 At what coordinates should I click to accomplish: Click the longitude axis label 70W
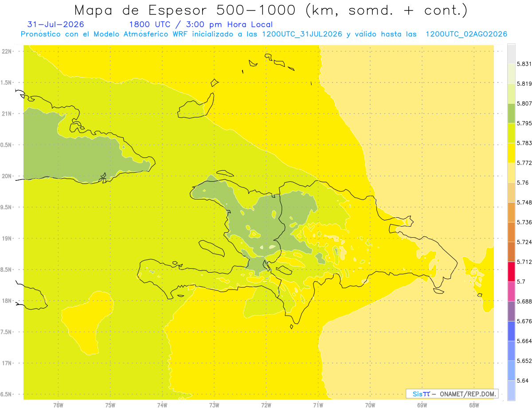click(x=370, y=405)
